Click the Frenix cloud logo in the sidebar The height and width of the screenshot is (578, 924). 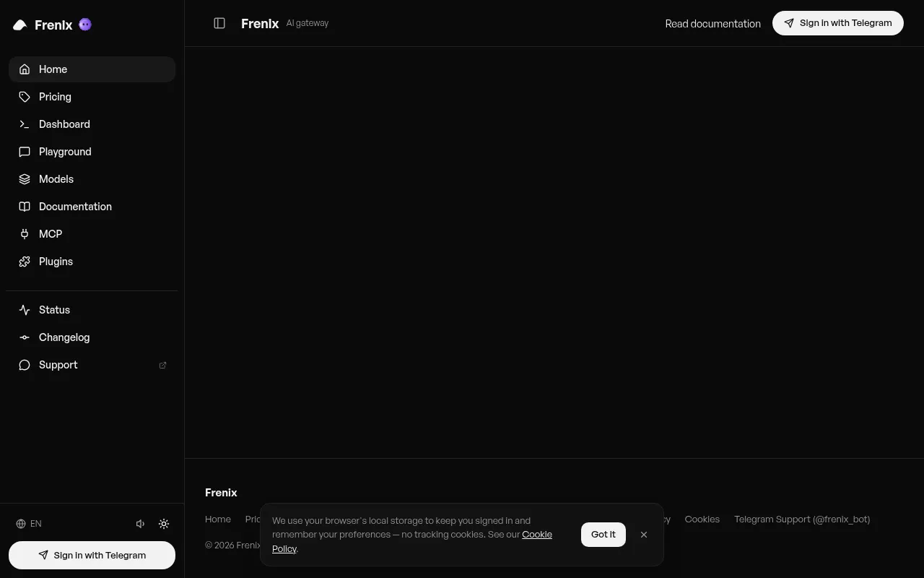coord(20,25)
